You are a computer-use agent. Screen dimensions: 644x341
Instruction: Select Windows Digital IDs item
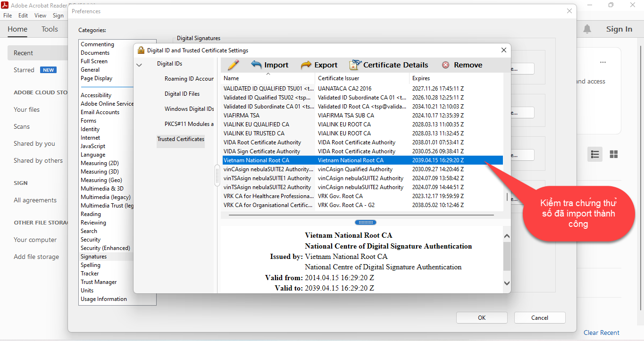coord(189,109)
